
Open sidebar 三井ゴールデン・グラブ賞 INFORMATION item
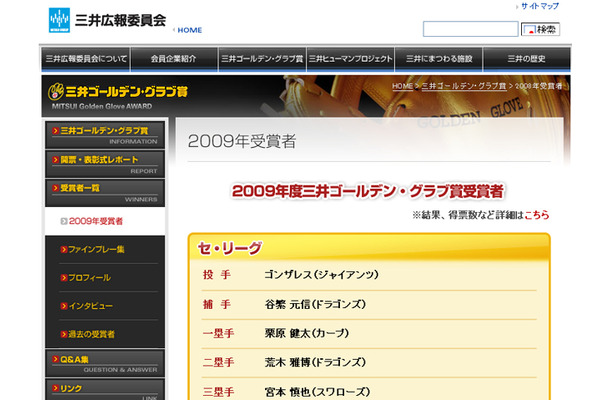(105, 135)
